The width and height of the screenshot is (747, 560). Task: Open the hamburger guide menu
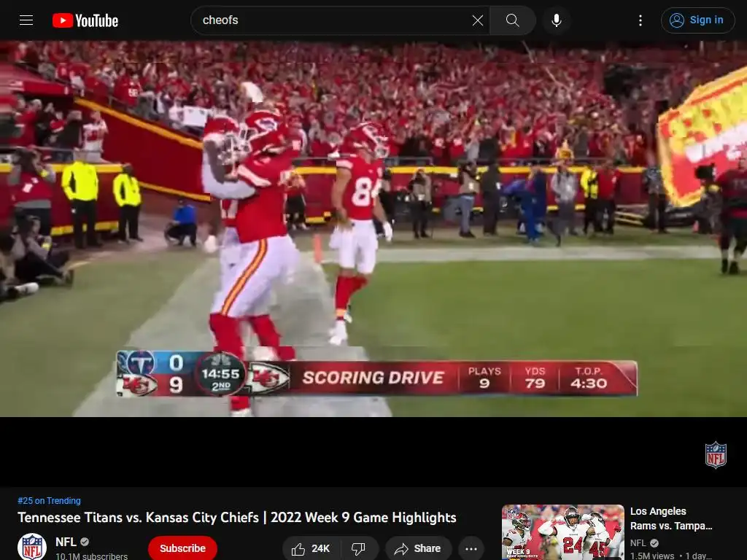[x=26, y=20]
